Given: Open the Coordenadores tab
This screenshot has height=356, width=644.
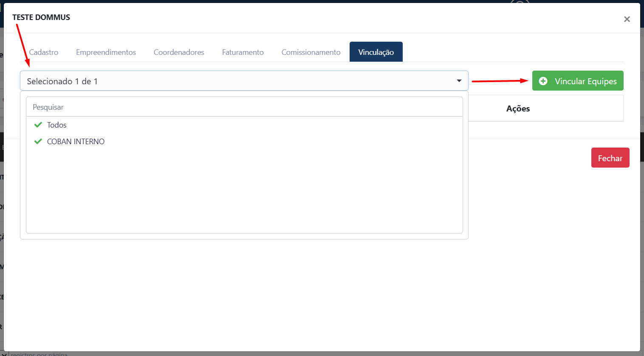Looking at the screenshot, I should (179, 52).
